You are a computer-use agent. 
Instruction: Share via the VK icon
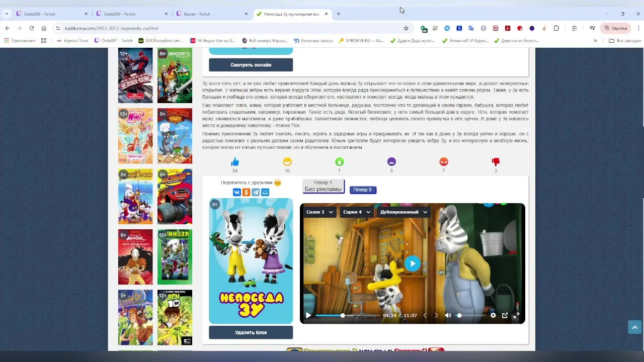pos(237,192)
